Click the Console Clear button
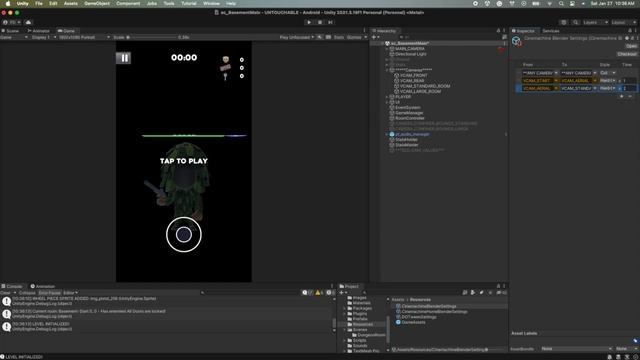The width and height of the screenshot is (640, 360). click(5, 293)
